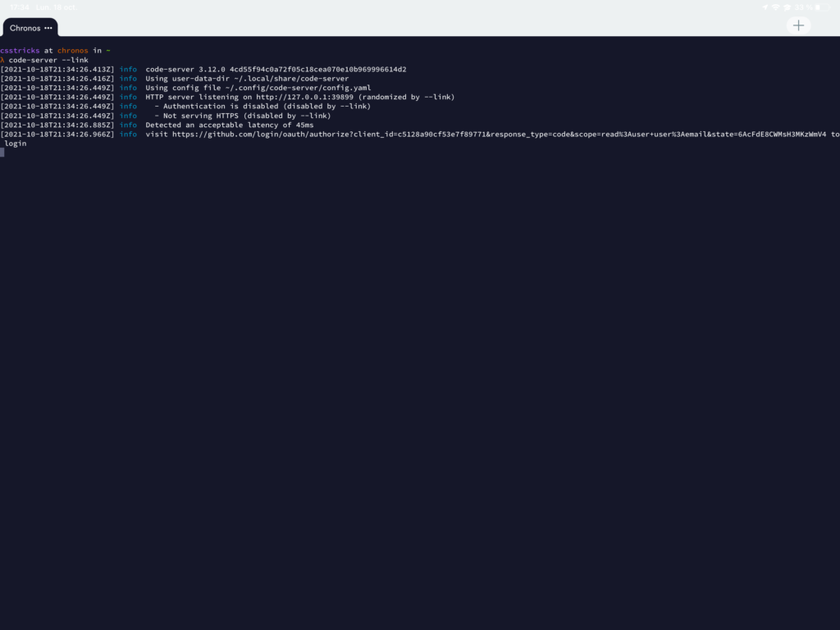
Task: Click '~/.local/share/code-server' path text
Action: coord(291,78)
